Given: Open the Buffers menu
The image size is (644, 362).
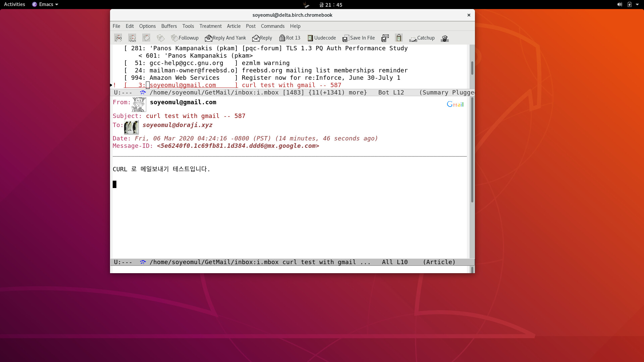Looking at the screenshot, I should (169, 26).
